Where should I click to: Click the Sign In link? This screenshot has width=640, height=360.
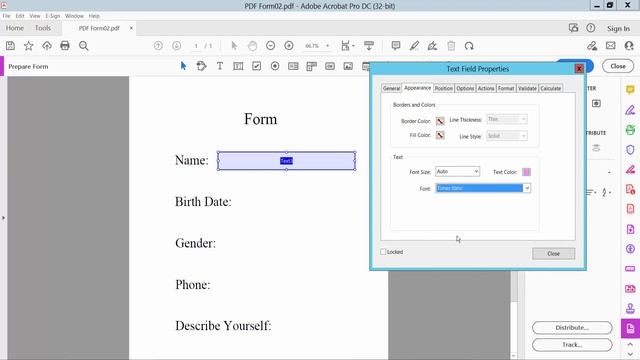(618, 29)
